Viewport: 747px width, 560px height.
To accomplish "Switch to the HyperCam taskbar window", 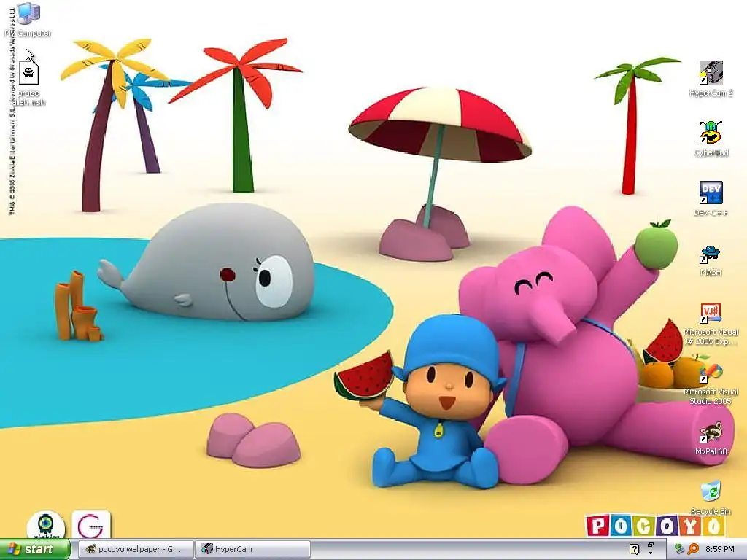I will click(252, 549).
